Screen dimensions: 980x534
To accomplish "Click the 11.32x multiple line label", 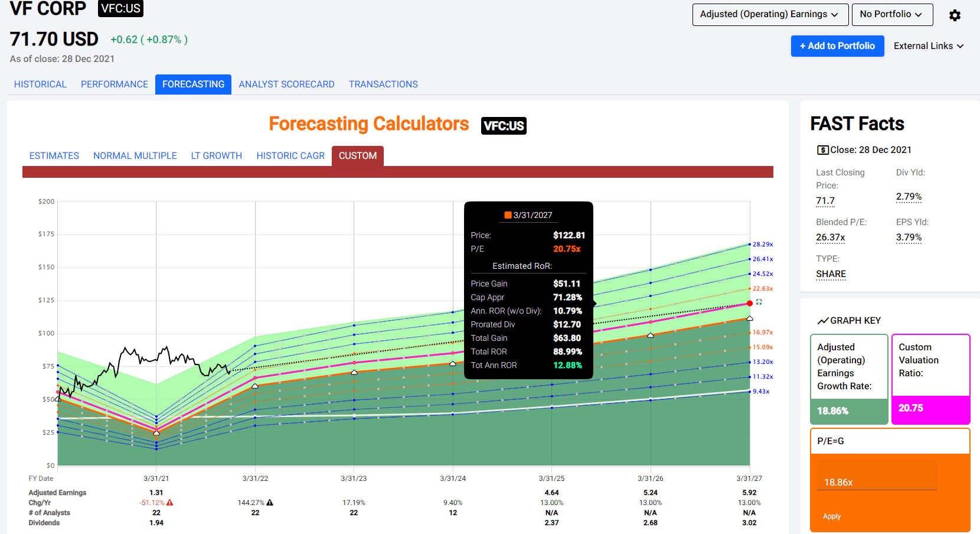I will coord(762,376).
